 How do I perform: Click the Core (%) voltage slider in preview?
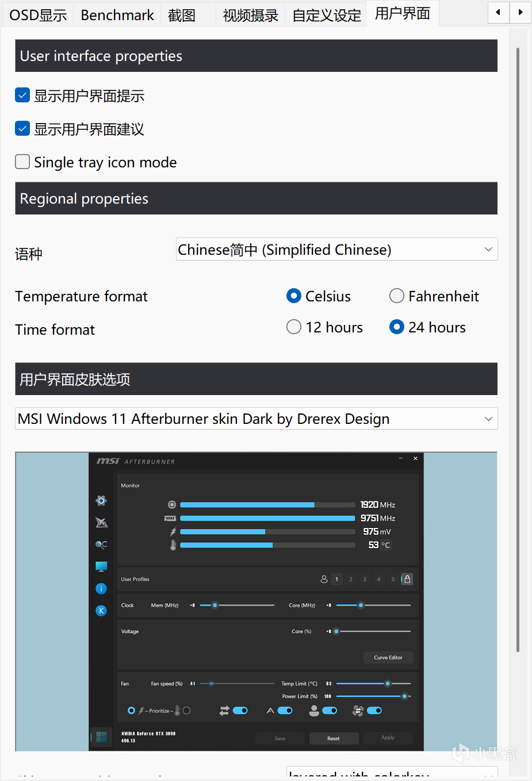pos(372,631)
